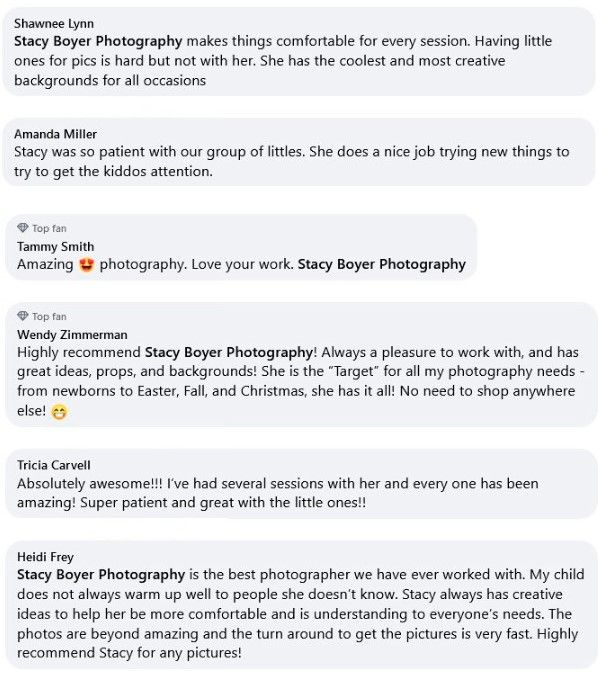
Task: Click the Top fan label above Tammy Smith
Action: tap(49, 228)
